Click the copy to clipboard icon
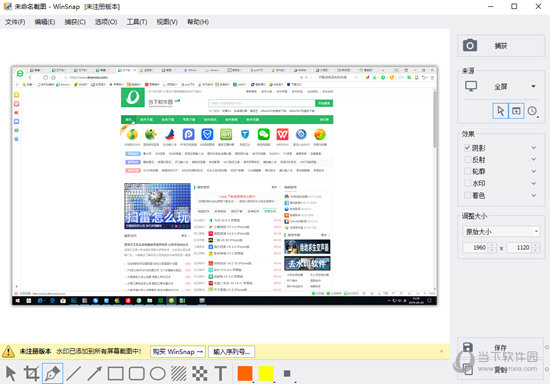This screenshot has width=550, height=384. [468, 369]
